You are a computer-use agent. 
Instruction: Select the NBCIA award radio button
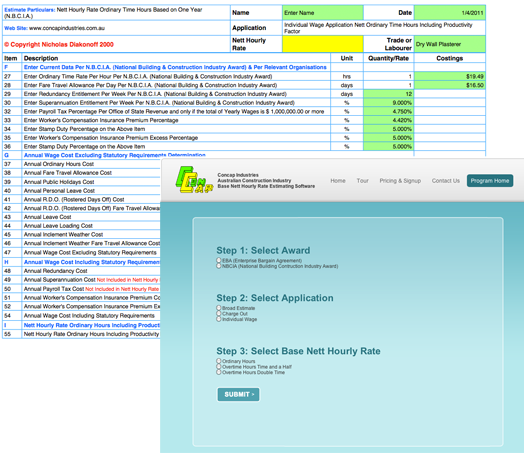pos(219,266)
